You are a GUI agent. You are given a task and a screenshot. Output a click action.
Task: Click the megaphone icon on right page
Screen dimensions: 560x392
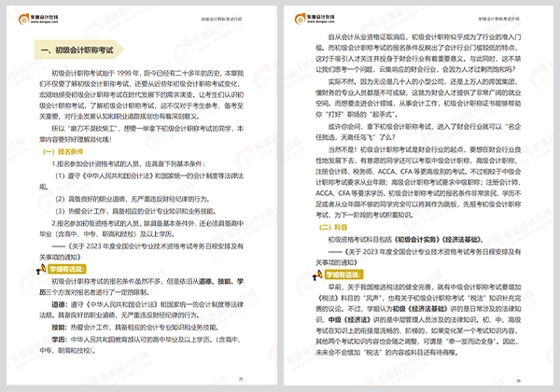point(317,274)
